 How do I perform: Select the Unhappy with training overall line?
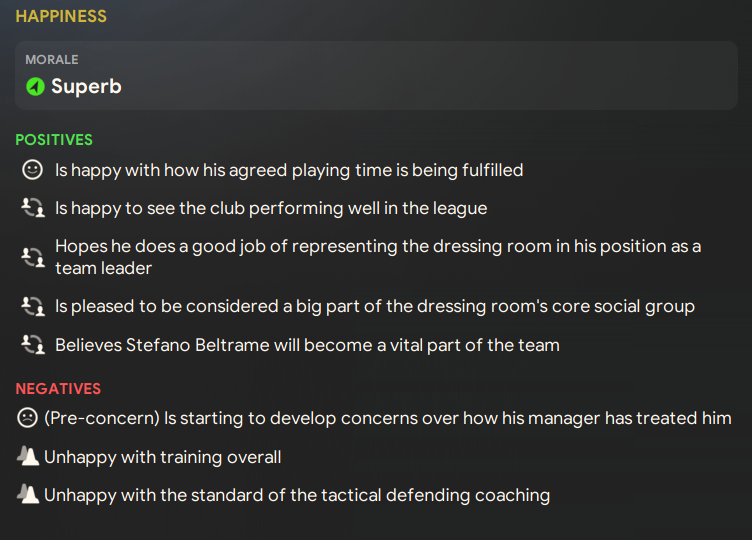point(163,457)
